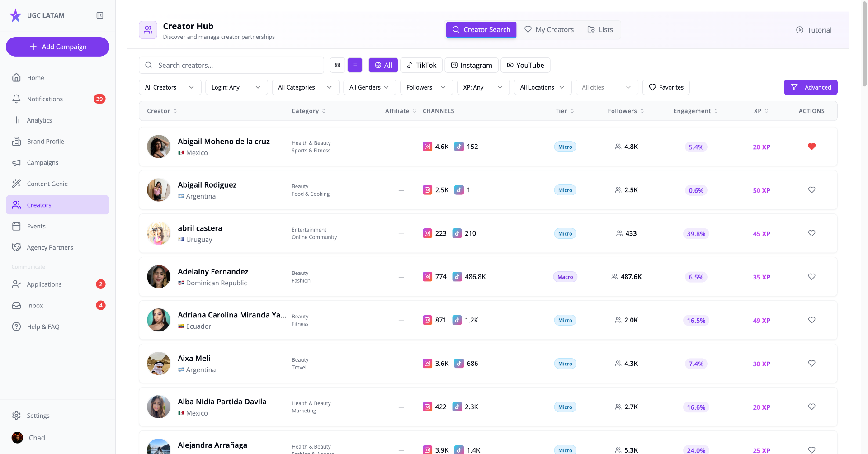Click the Add Campaign button

click(57, 47)
